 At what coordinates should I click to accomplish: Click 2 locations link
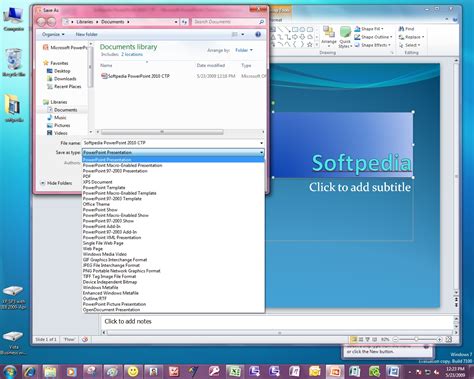[x=132, y=54]
